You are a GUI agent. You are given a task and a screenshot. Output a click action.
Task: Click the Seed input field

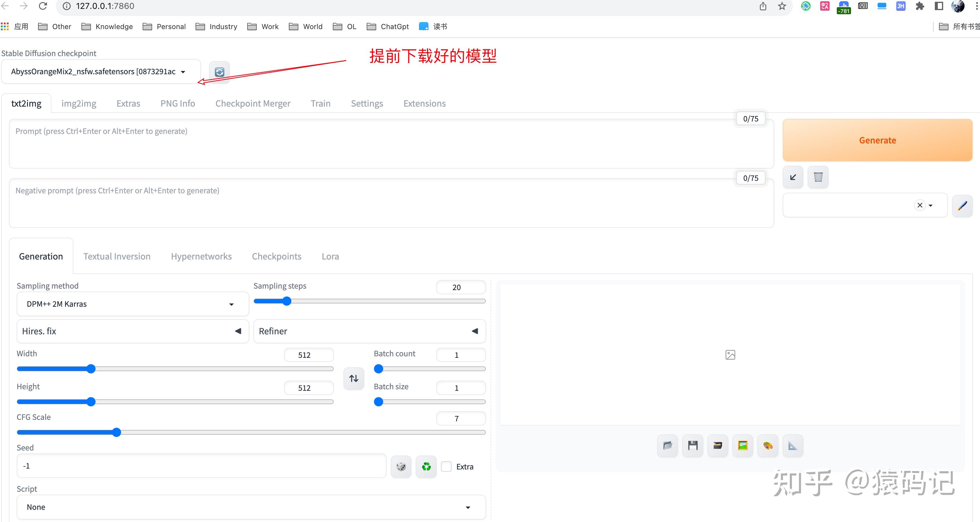click(x=201, y=466)
